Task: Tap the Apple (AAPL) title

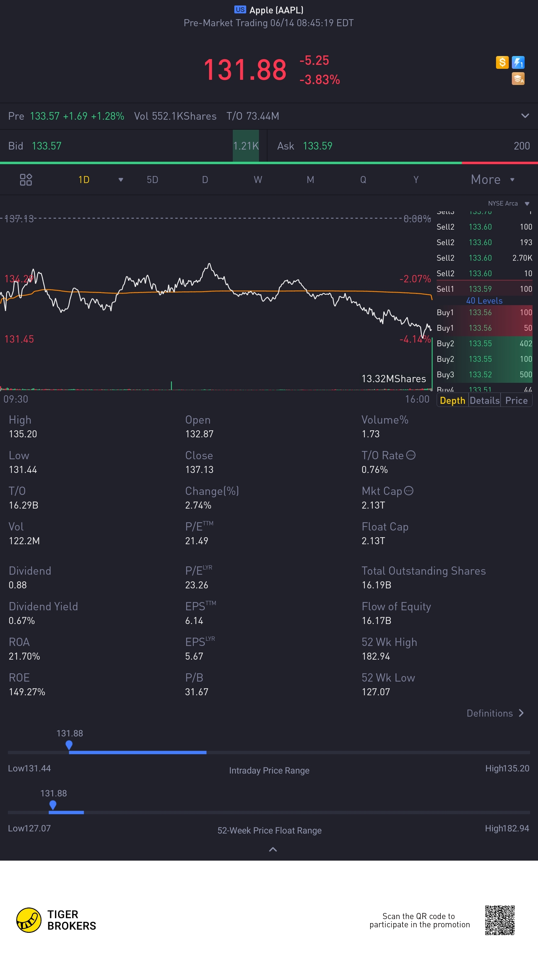Action: coord(276,10)
